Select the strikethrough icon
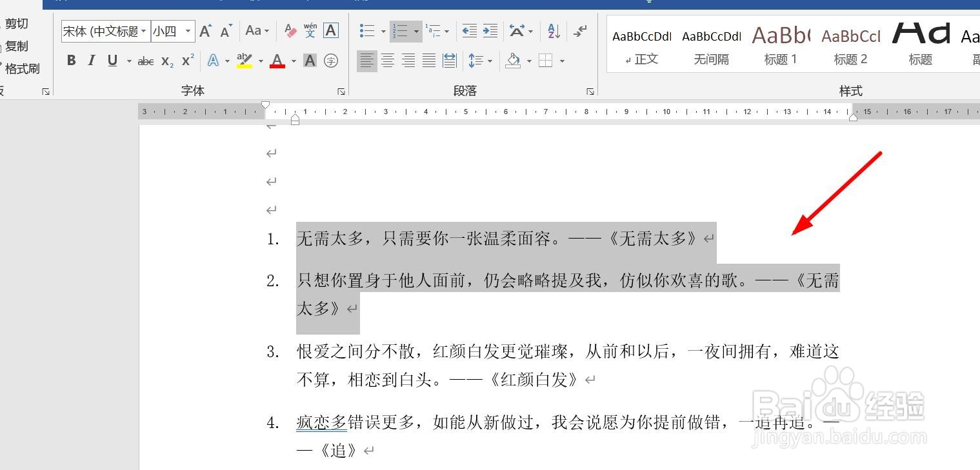 [x=146, y=61]
